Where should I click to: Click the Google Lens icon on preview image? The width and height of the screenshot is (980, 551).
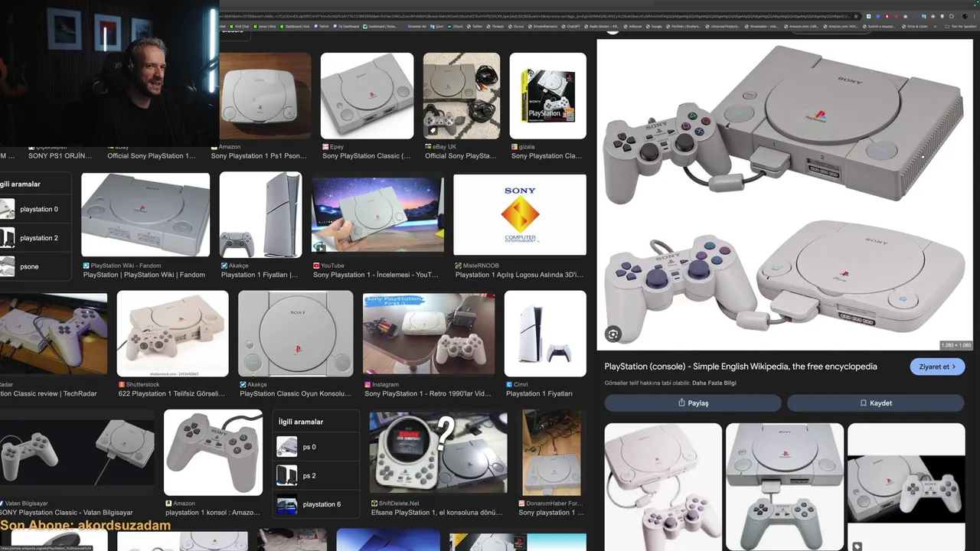612,334
